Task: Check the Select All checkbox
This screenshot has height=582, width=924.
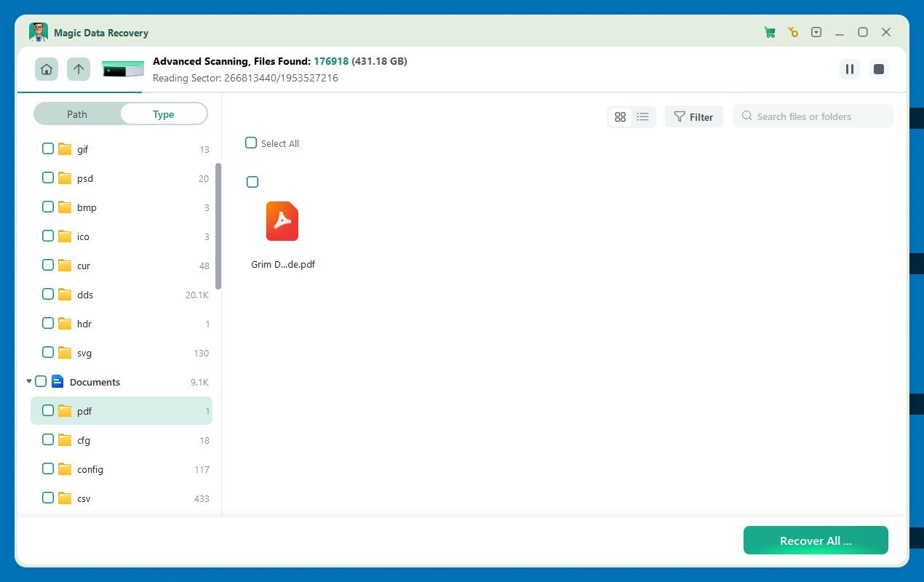Action: point(251,143)
